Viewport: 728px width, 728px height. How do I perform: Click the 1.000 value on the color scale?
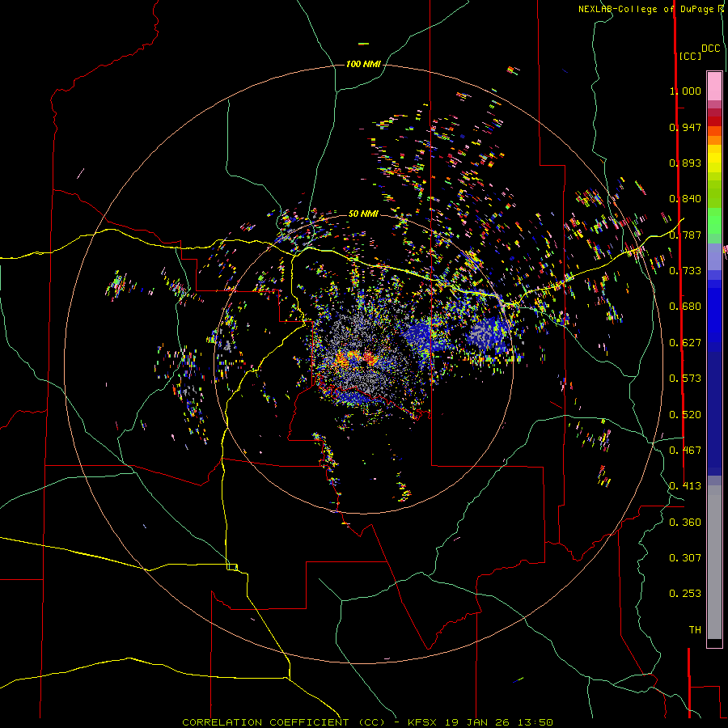tap(685, 91)
